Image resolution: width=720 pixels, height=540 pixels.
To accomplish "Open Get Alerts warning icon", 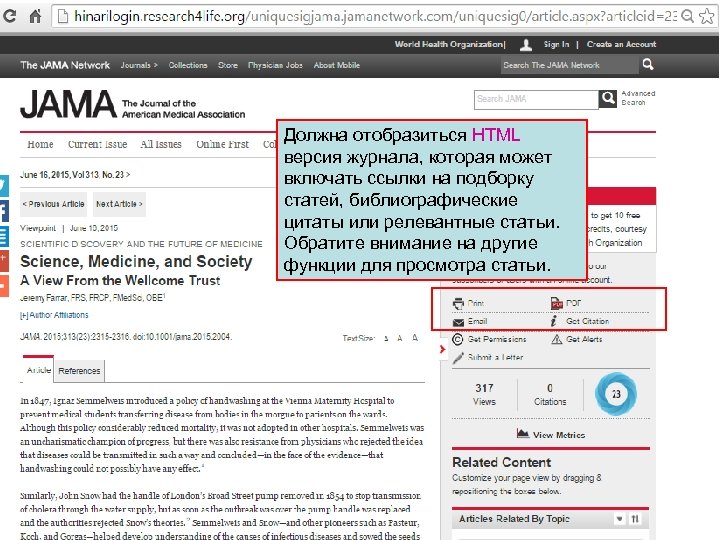I will click(x=557, y=339).
